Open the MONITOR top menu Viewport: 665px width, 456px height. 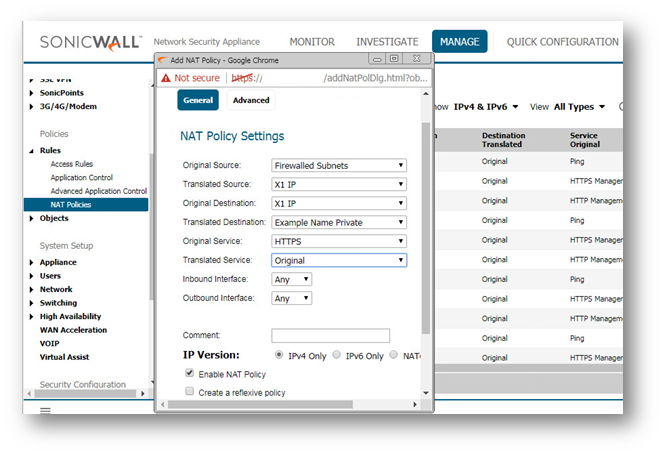(312, 42)
